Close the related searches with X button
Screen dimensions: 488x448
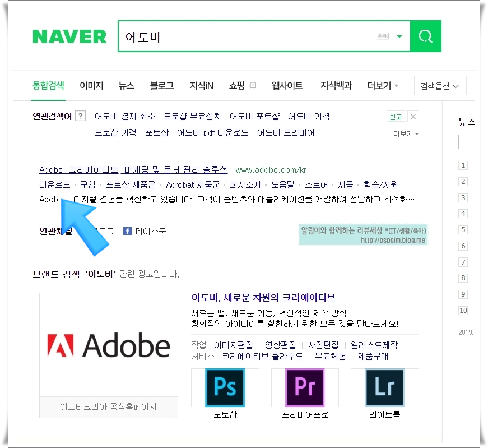tap(413, 117)
